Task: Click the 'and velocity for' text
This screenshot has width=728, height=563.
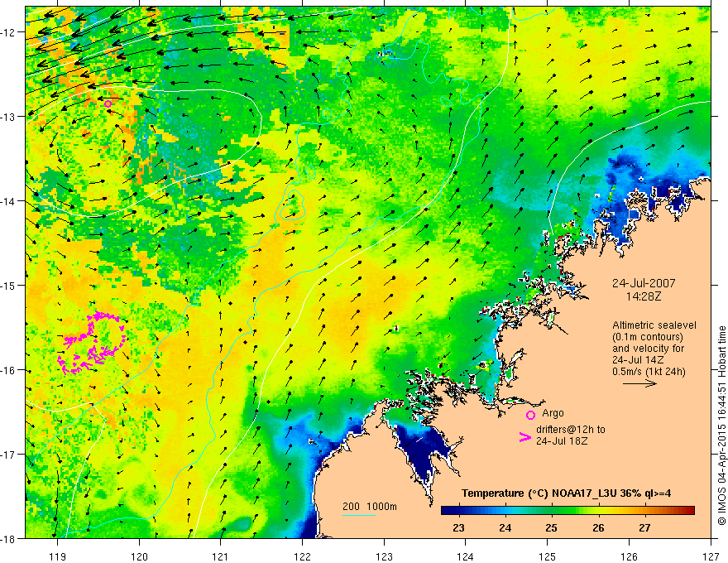Action: coord(648,349)
